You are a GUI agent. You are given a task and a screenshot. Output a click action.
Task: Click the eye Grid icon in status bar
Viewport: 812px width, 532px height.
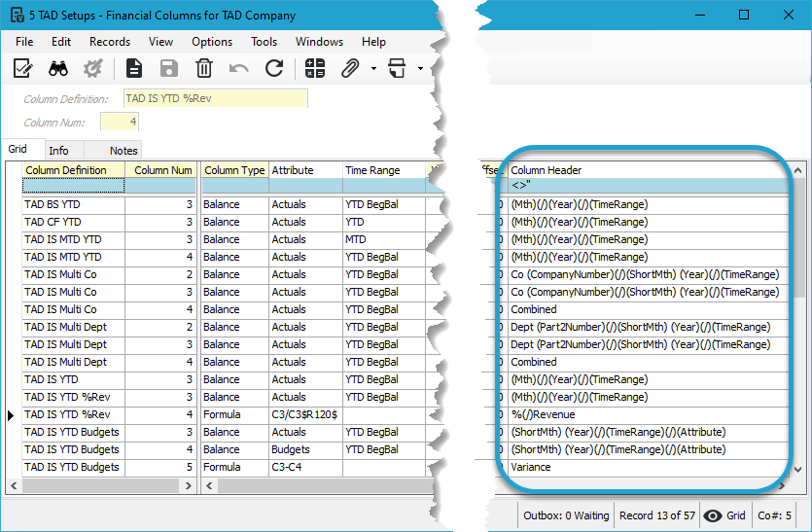pyautogui.click(x=713, y=515)
